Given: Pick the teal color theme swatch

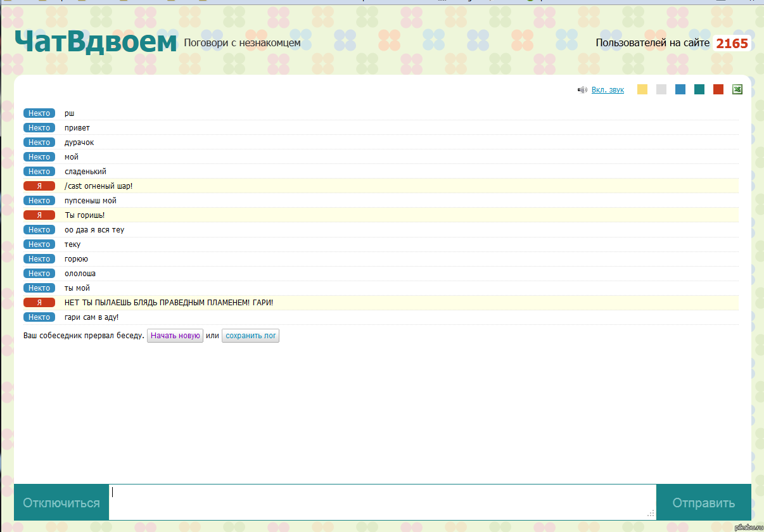Looking at the screenshot, I should 699,90.
